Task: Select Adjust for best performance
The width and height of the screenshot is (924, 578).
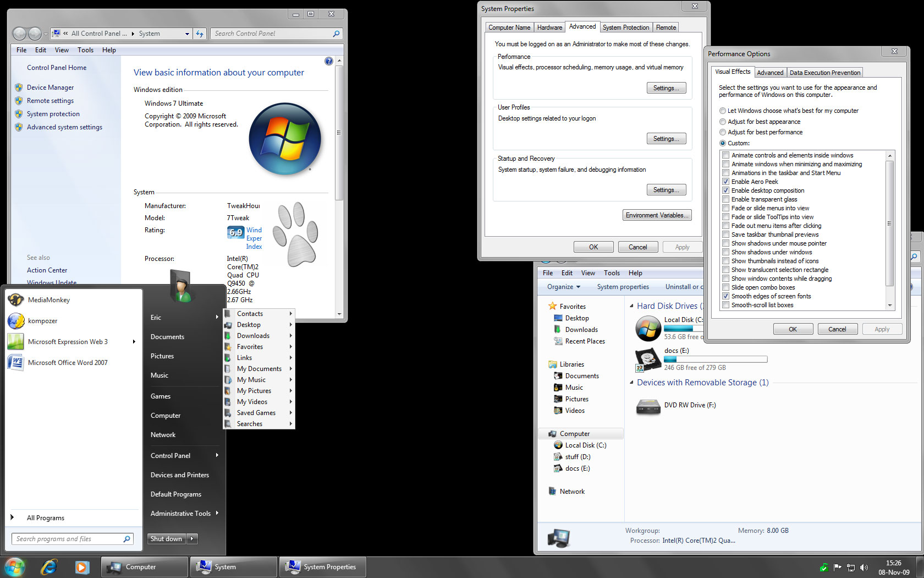Action: click(x=723, y=132)
